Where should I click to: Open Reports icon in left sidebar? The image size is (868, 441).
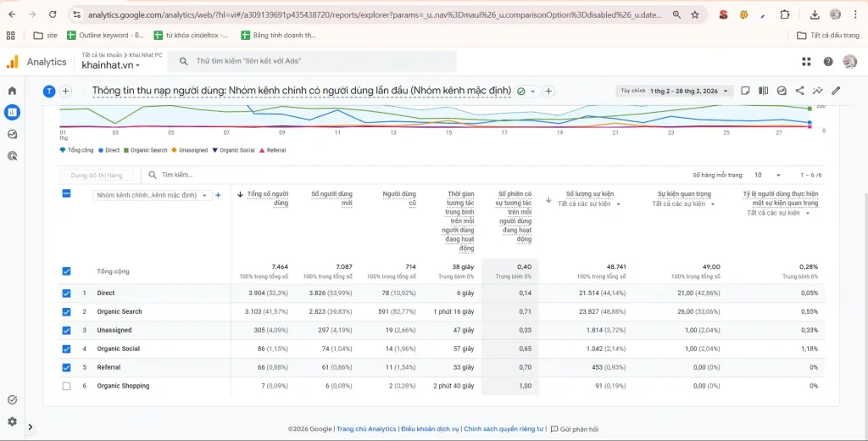click(12, 113)
